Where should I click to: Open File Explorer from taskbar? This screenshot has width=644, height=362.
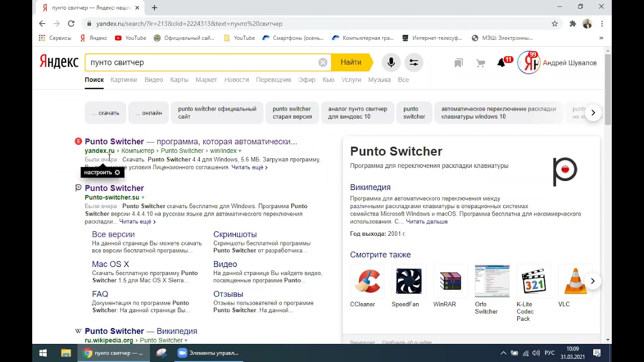(66, 353)
